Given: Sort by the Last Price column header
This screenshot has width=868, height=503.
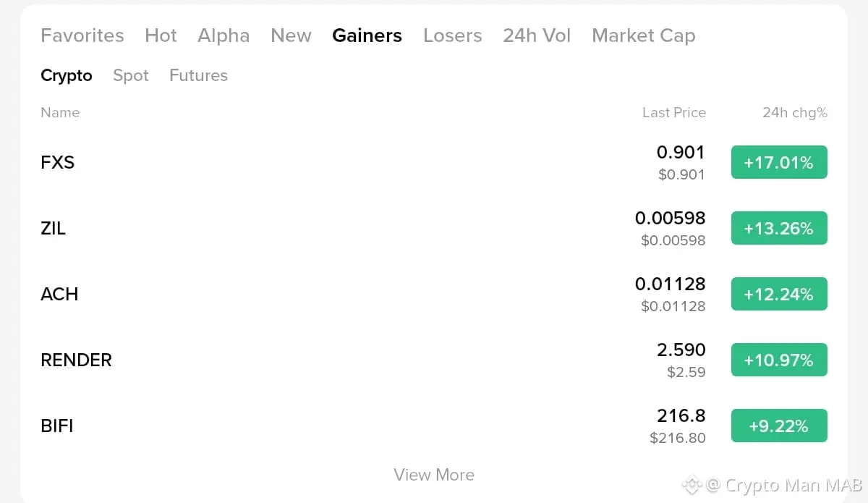Looking at the screenshot, I should (x=673, y=112).
